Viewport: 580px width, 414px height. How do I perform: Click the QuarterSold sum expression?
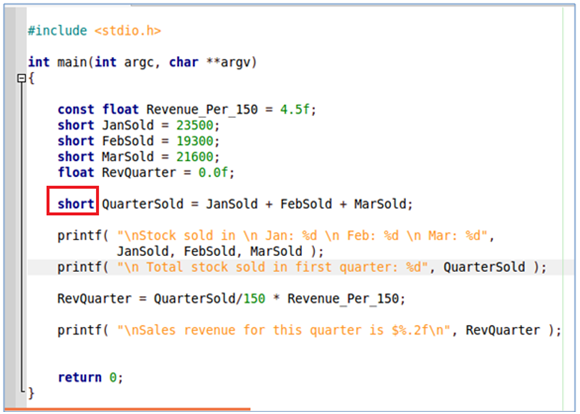tap(309, 204)
